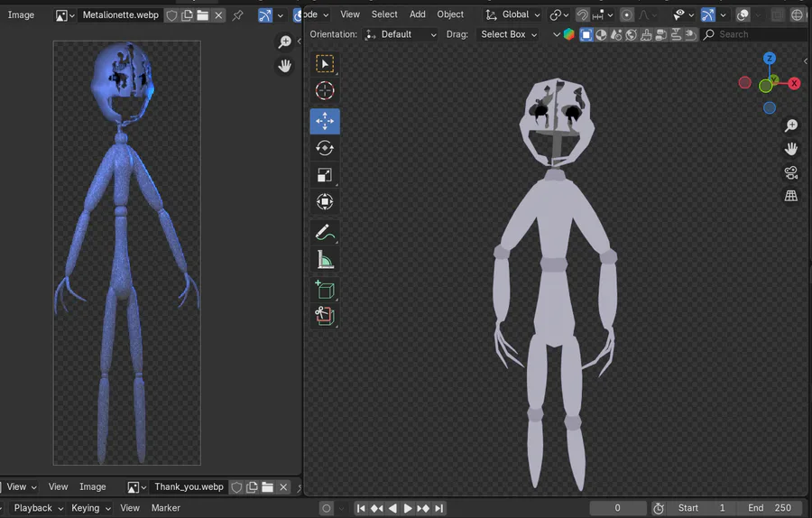812x518 pixels.
Task: Open the Add menu in 3D viewport
Action: (x=418, y=14)
